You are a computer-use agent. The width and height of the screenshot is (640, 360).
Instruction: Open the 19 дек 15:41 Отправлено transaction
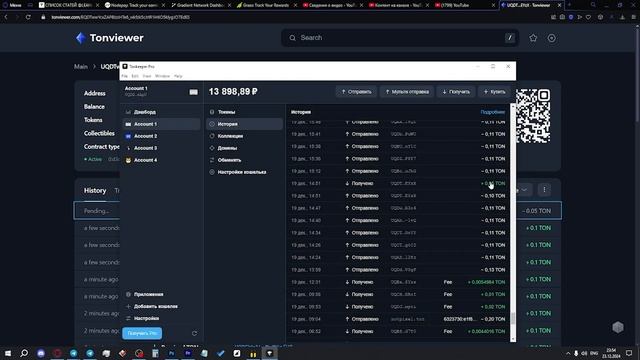(x=398, y=134)
